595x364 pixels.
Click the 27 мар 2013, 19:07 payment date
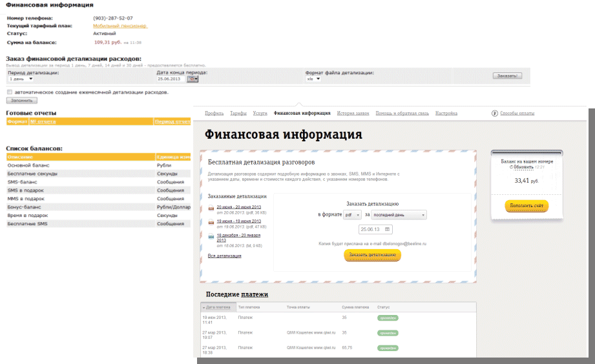[x=214, y=335]
